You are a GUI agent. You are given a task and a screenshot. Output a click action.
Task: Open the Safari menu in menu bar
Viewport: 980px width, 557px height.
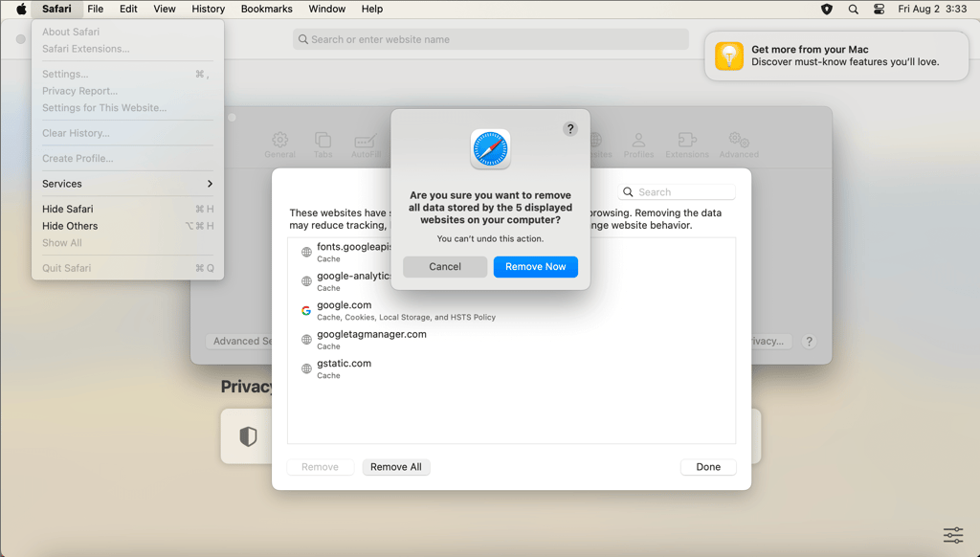coord(56,9)
